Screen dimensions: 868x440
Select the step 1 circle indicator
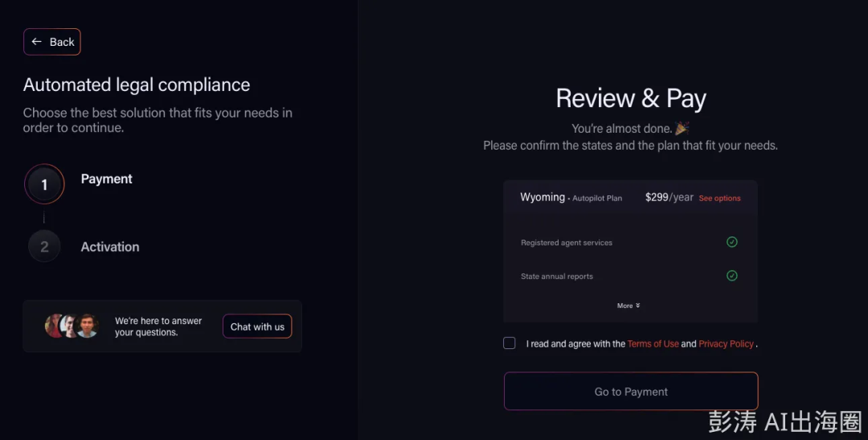(44, 184)
